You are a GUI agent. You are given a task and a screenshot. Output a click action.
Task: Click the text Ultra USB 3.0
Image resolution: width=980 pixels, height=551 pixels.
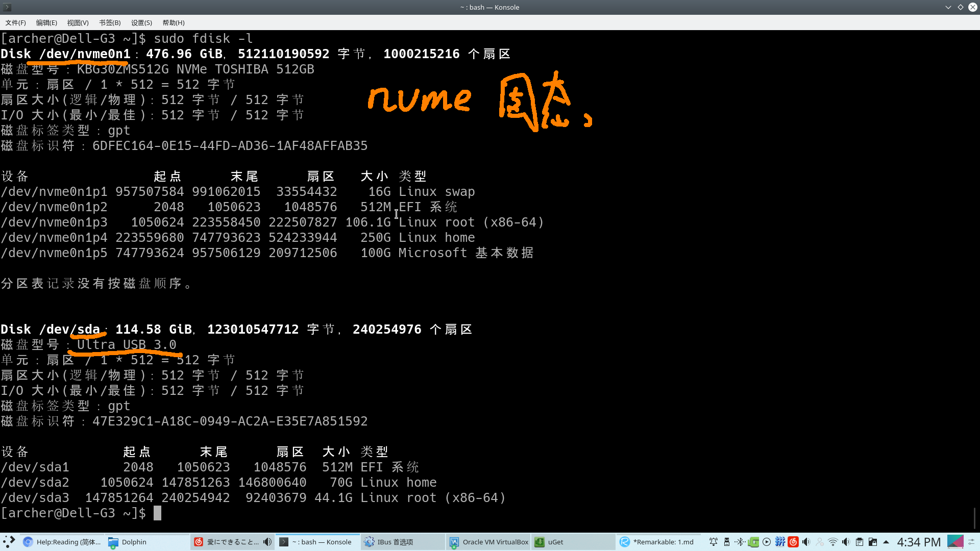pos(127,345)
